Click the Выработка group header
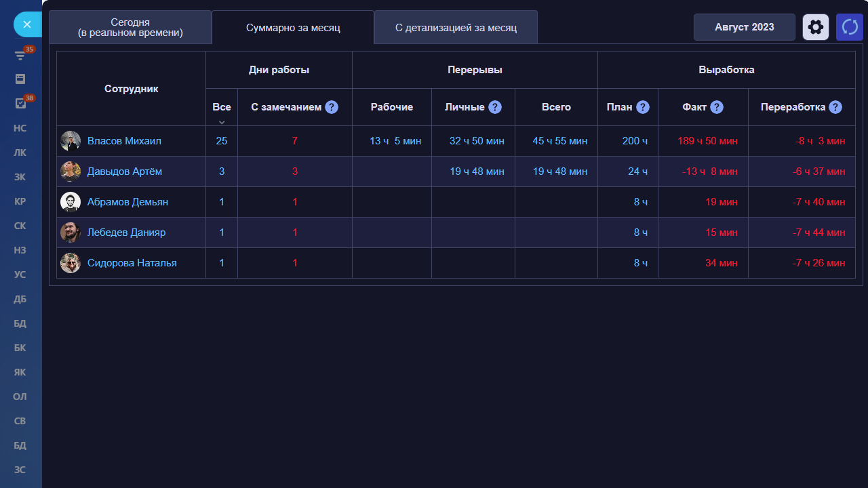The height and width of the screenshot is (488, 868). point(726,70)
